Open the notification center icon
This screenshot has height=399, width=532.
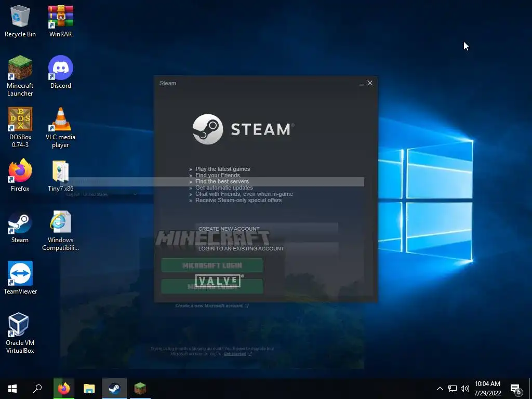coord(516,389)
